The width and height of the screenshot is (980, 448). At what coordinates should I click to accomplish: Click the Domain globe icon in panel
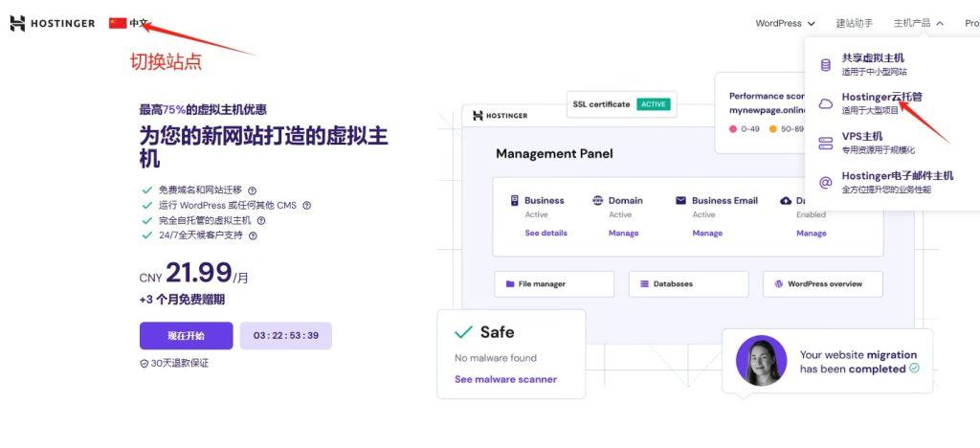pos(597,201)
